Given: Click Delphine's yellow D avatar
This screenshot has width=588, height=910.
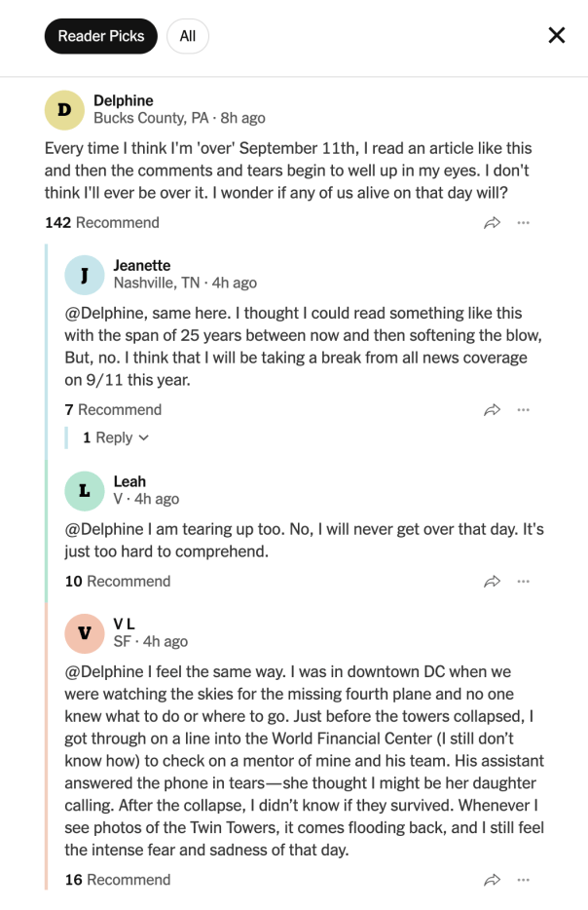Looking at the screenshot, I should (x=64, y=110).
